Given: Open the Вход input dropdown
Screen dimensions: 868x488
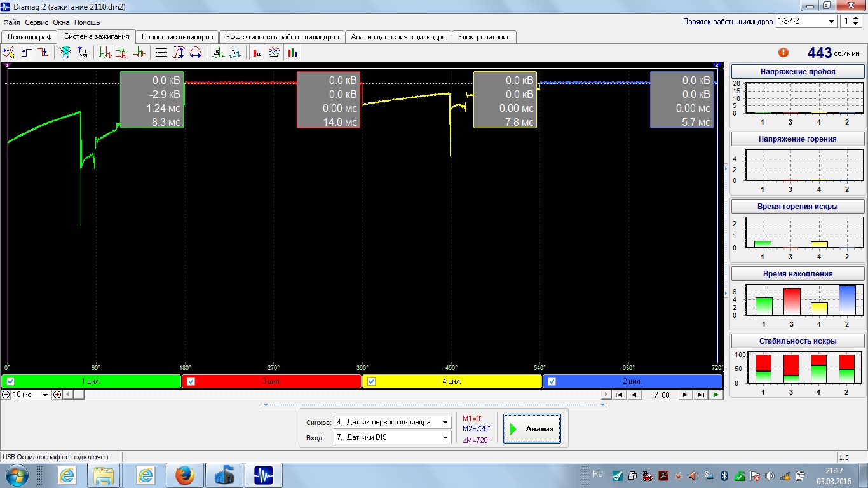Looking at the screenshot, I should pyautogui.click(x=392, y=437).
